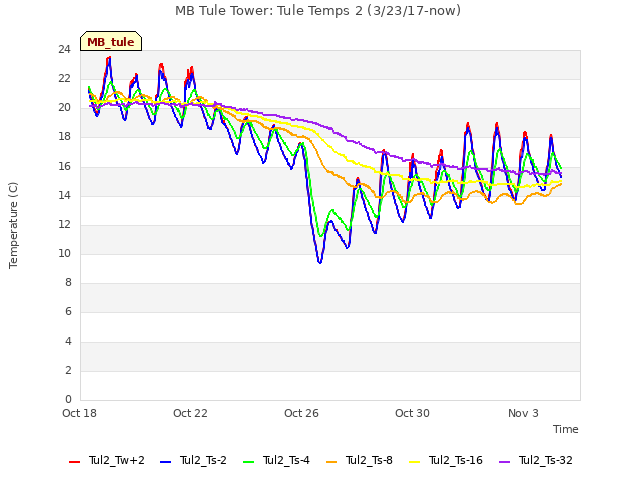This screenshot has height=480, width=640.
Task: Click the 0 y-axis tick label
Action: [68, 399]
